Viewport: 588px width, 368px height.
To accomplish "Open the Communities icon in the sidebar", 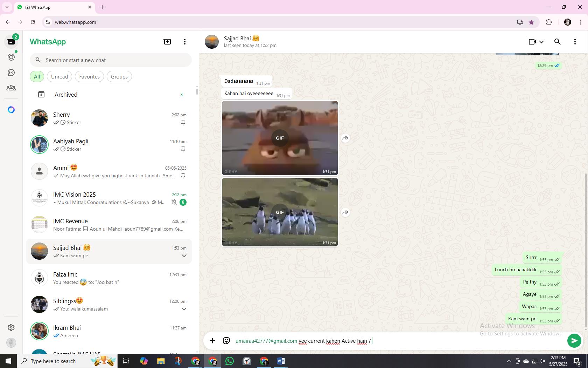I will [x=11, y=88].
